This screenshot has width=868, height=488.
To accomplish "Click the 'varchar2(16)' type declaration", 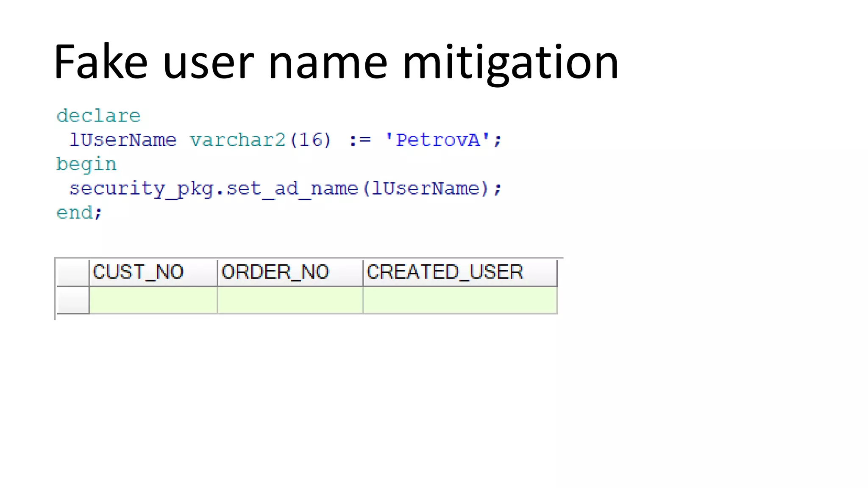I will 260,140.
